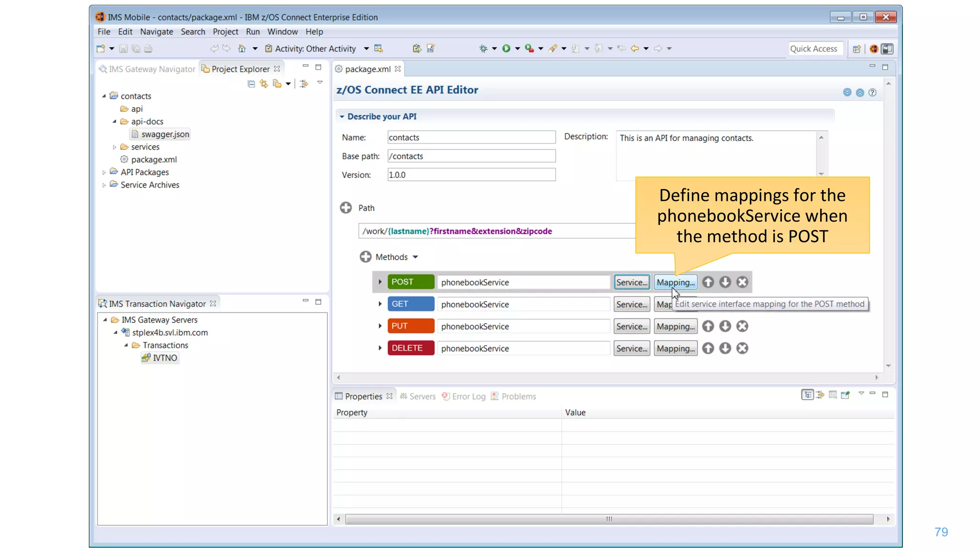This screenshot has width=980, height=551.
Task: Click Service... button for DELETE method
Action: [x=632, y=348]
